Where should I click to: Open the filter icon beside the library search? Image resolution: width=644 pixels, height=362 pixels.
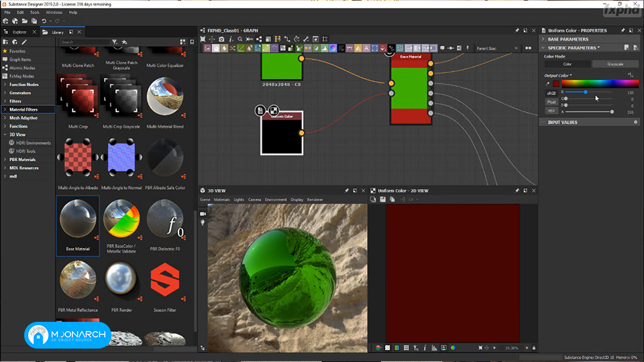(x=115, y=42)
